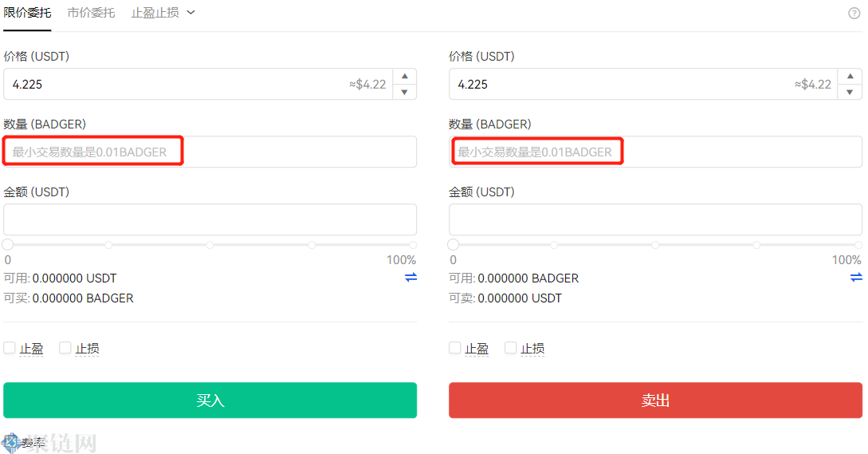
Task: Decrease buy price with down arrow
Action: (405, 92)
